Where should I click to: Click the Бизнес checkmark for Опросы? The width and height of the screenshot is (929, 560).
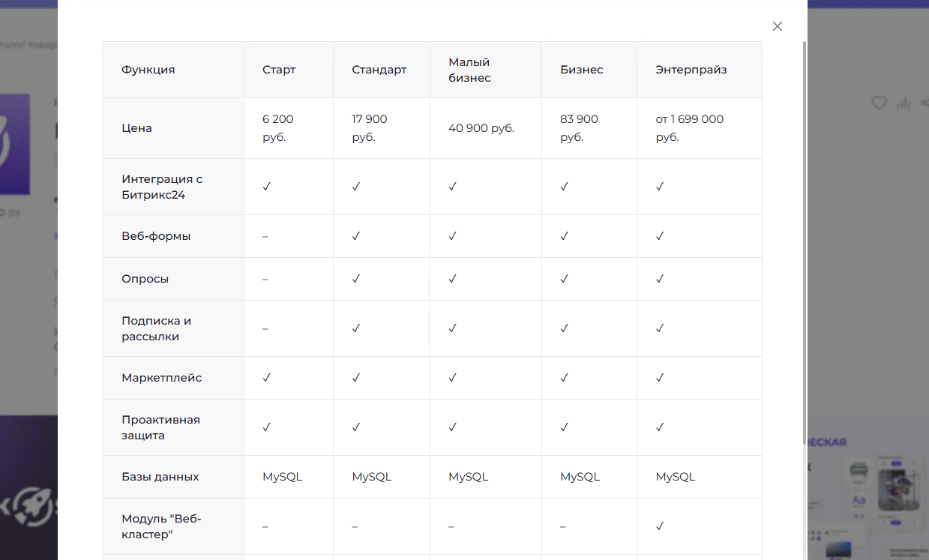point(565,279)
